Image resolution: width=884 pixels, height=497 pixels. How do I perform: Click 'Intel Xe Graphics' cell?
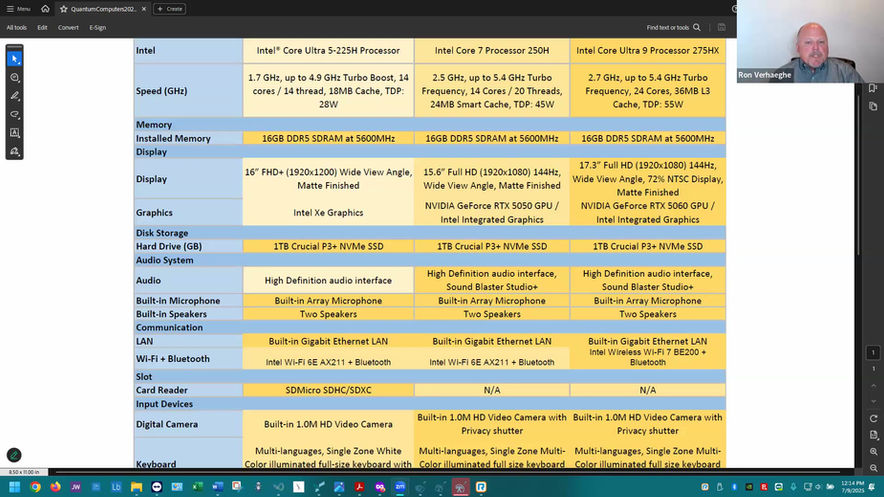click(x=328, y=212)
